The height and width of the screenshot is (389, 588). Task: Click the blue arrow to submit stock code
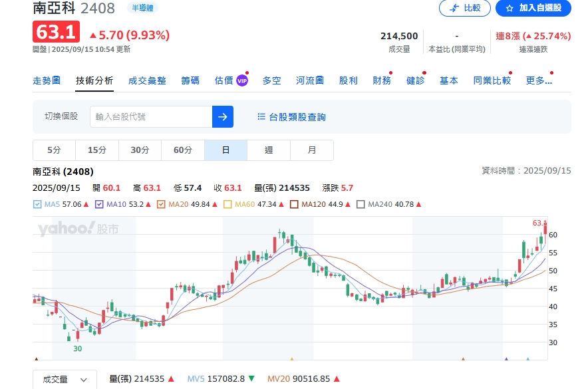[x=223, y=116]
